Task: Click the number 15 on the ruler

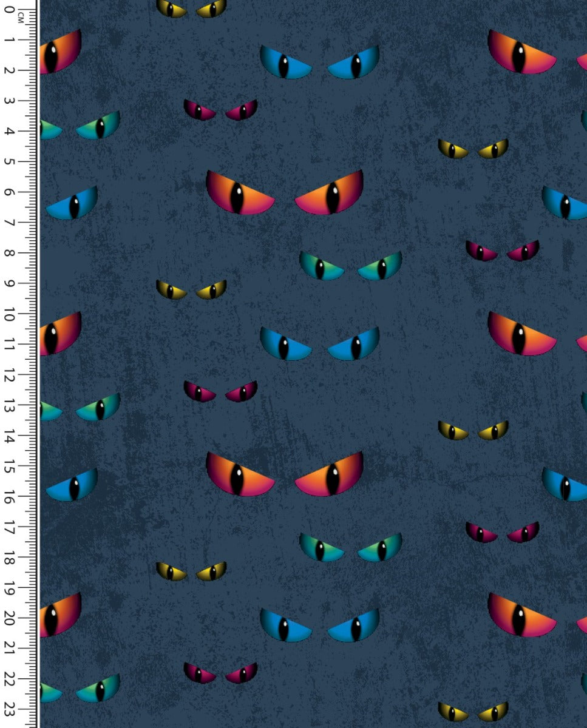Action: (10, 466)
